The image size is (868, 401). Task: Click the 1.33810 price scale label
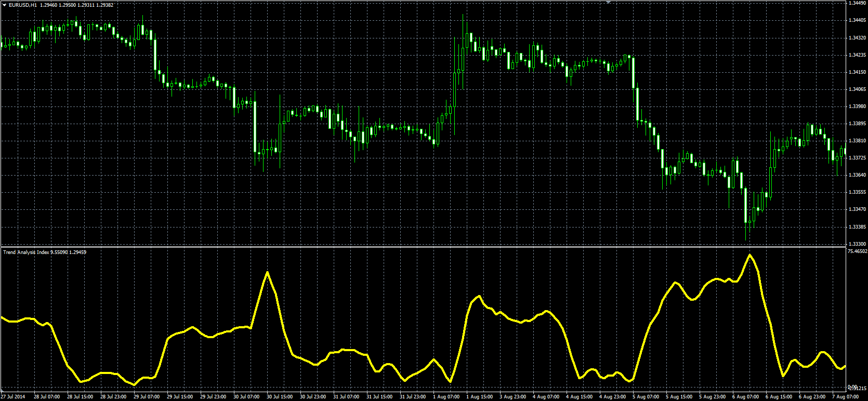click(x=857, y=141)
